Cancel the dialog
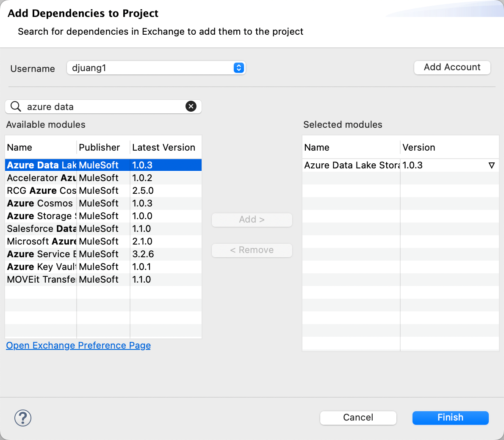The width and height of the screenshot is (504, 440). (358, 418)
